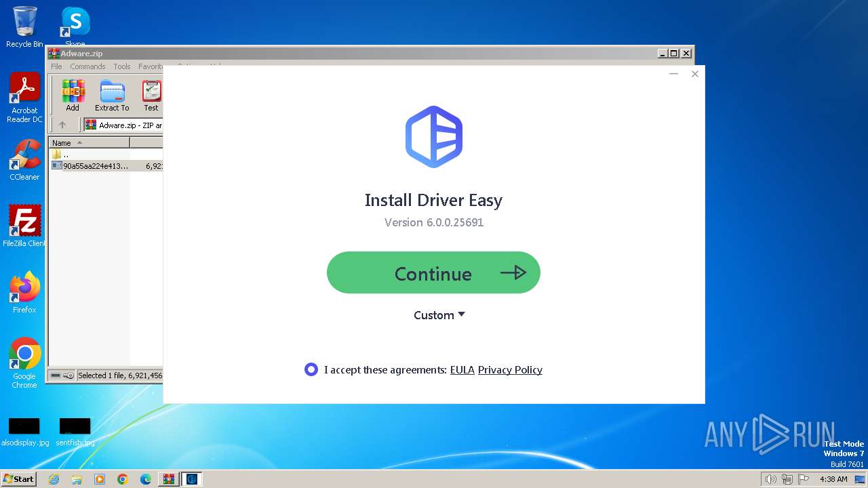This screenshot has width=868, height=488.
Task: Launch Microsoft Edge from taskbar
Action: pos(146,479)
